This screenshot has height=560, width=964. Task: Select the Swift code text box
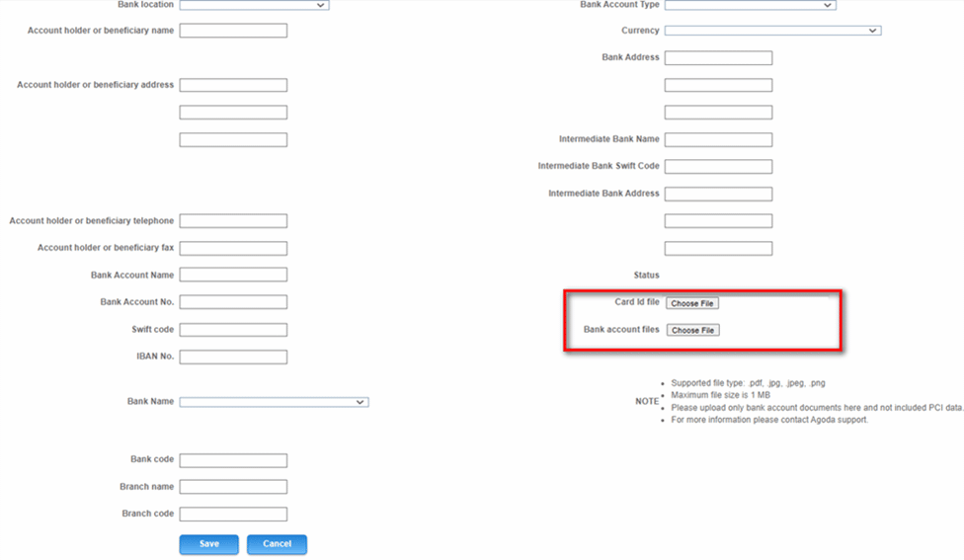(233, 330)
